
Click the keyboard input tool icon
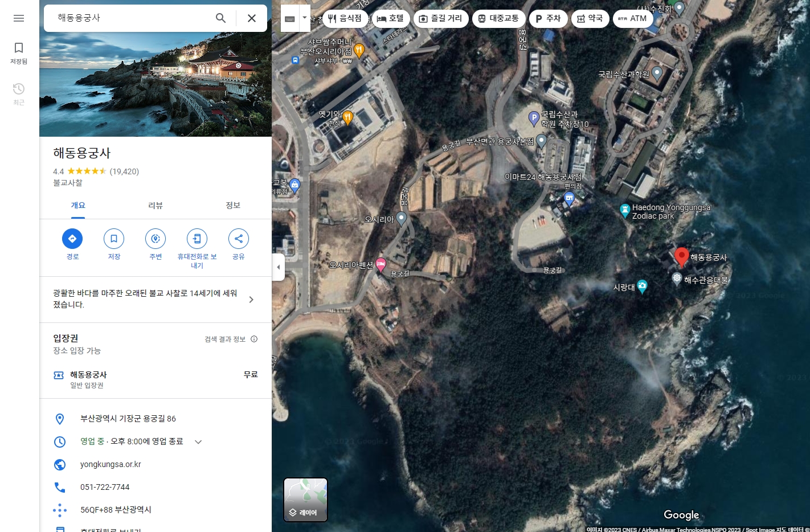[x=290, y=18]
